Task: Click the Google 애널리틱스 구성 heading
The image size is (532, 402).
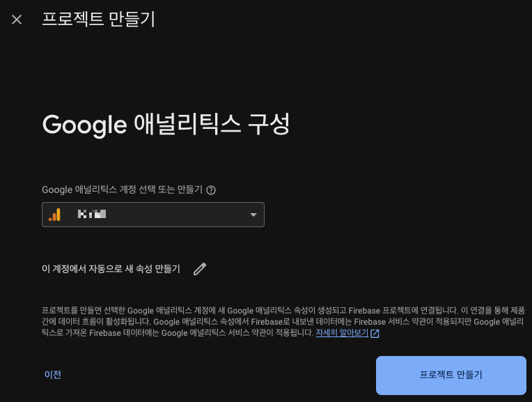Action: click(166, 124)
